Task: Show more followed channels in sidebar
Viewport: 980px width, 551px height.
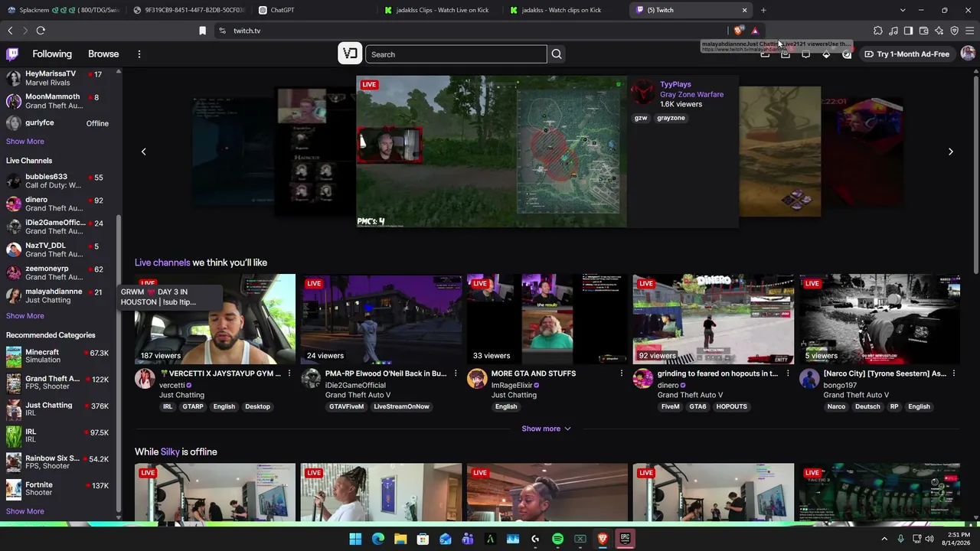Action: (x=25, y=142)
